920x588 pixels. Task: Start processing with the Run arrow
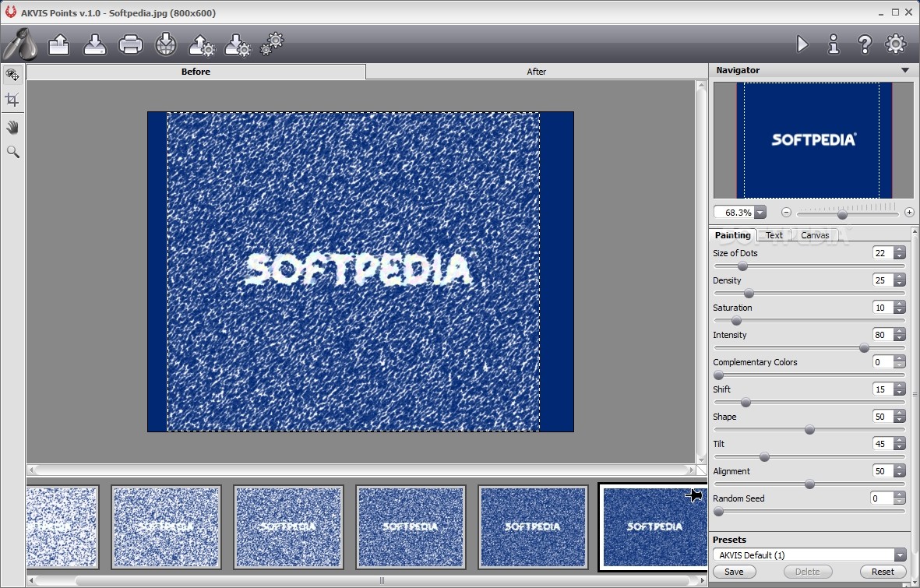pyautogui.click(x=802, y=44)
